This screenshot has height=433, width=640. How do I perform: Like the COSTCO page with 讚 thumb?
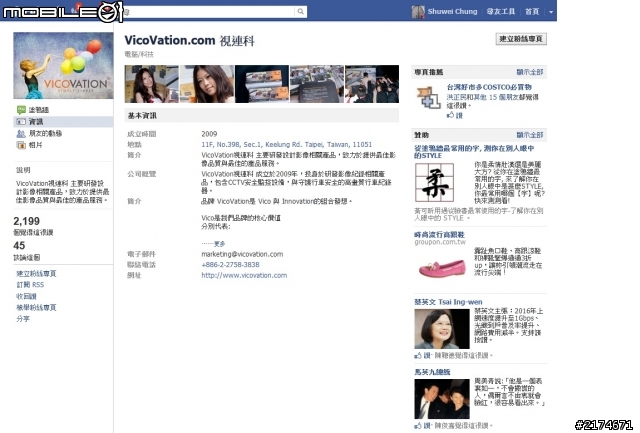click(455, 115)
